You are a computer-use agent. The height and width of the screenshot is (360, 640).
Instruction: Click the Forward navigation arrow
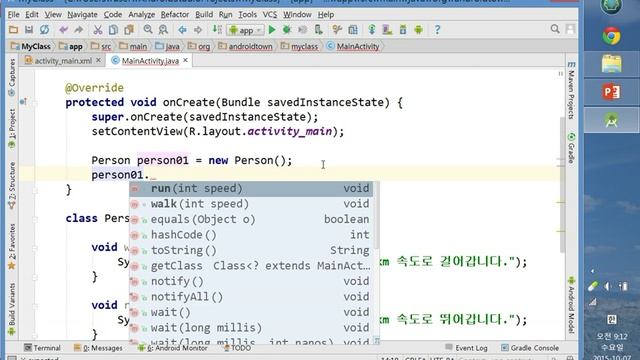coord(198,30)
